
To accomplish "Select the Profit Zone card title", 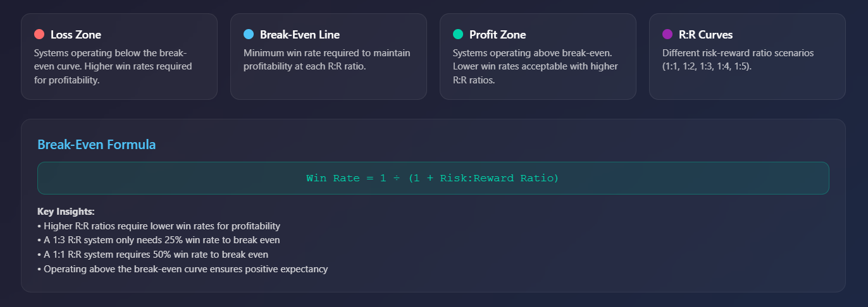I will point(497,35).
